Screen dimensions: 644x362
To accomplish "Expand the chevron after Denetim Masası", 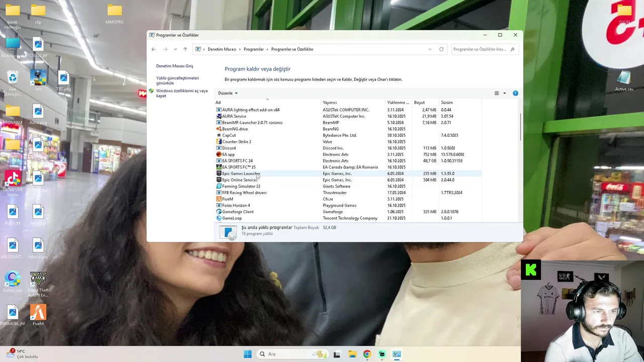I will 240,49.
